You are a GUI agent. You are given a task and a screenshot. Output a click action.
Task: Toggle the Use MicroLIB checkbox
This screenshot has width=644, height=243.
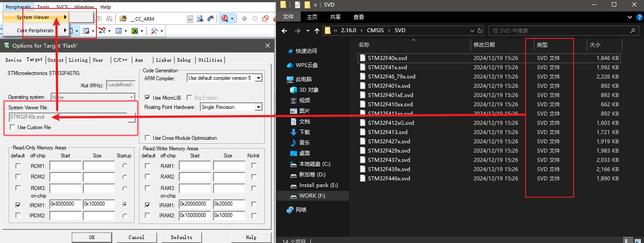[x=147, y=98]
